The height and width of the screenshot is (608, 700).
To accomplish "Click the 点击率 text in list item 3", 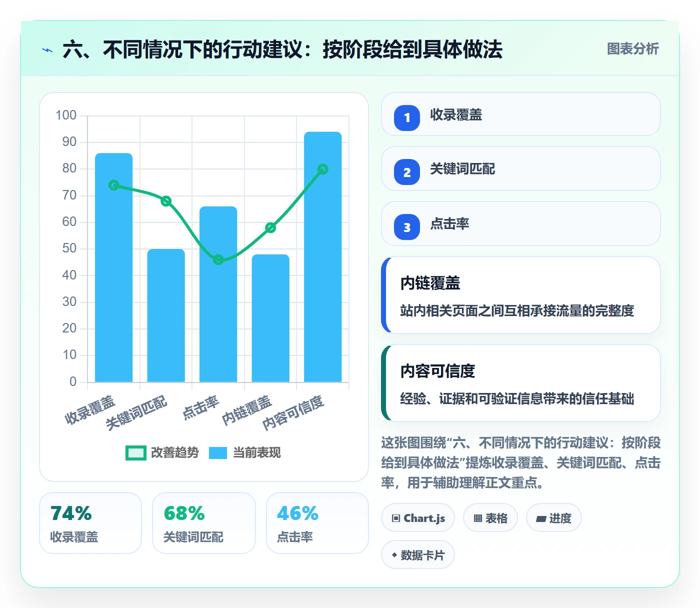I will click(449, 223).
